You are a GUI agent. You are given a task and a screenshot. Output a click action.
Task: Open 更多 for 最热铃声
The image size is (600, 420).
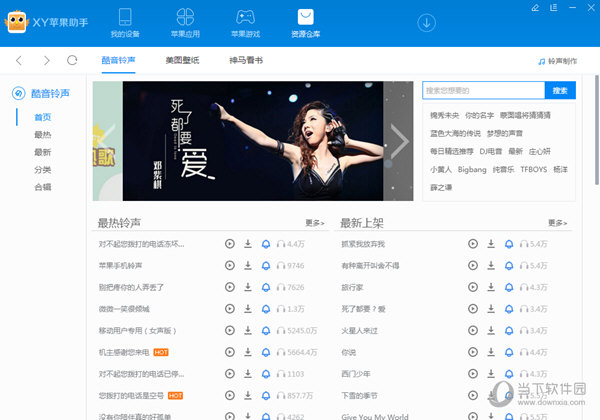tap(315, 223)
